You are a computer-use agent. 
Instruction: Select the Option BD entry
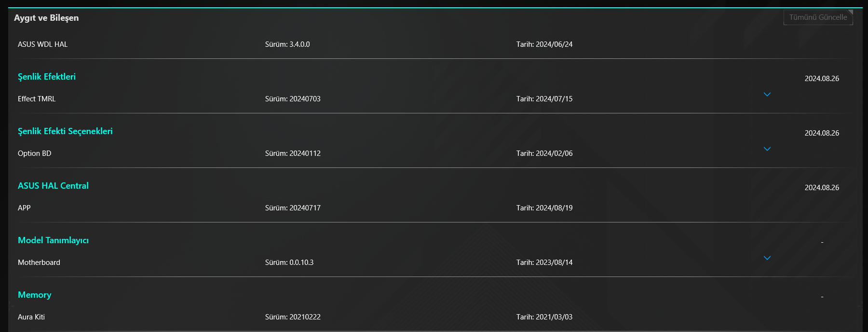34,153
